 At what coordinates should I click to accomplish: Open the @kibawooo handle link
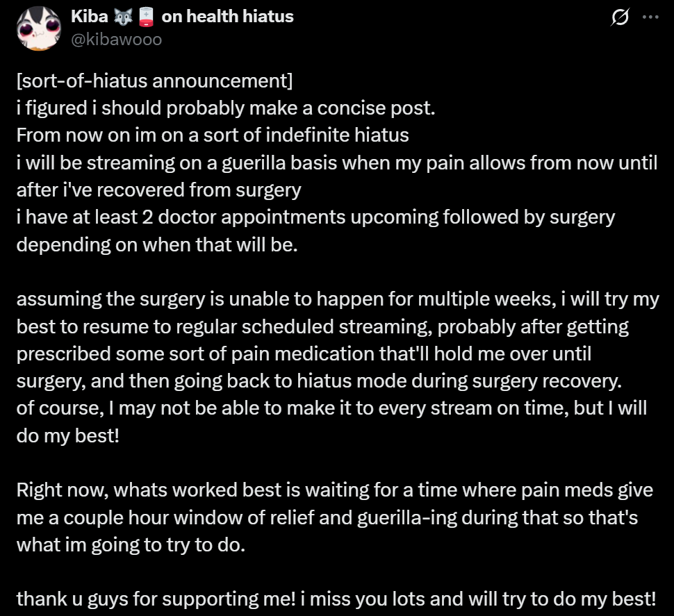click(116, 39)
